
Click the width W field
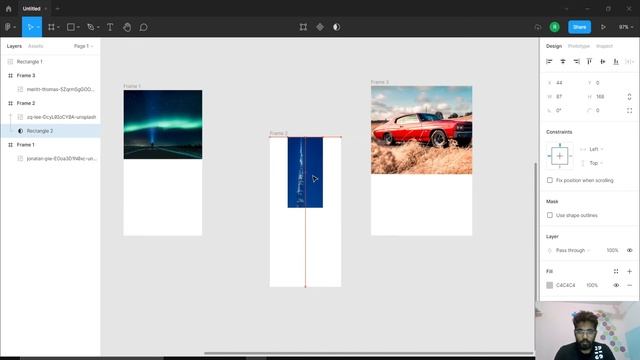pos(563,97)
